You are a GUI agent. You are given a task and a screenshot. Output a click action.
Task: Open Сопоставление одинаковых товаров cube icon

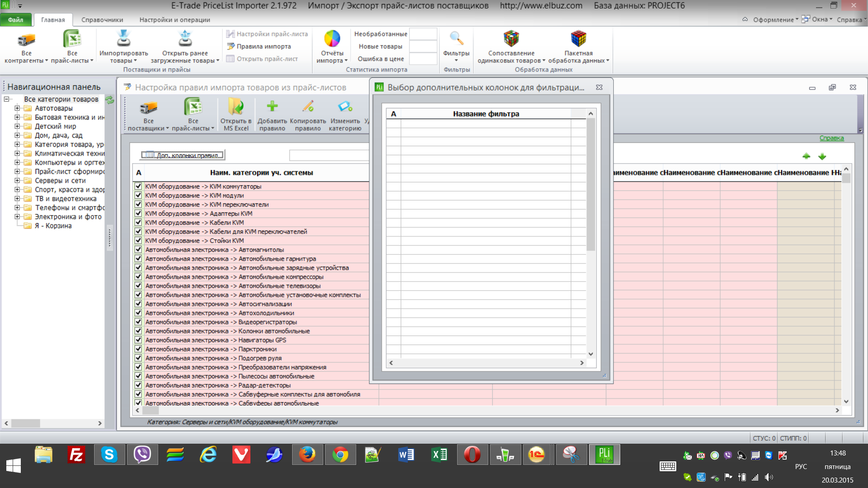(511, 39)
